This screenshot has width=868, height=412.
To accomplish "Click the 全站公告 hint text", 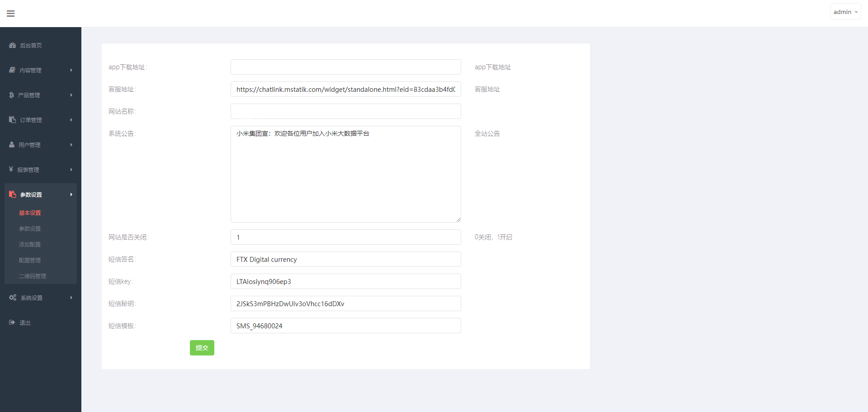I will pyautogui.click(x=487, y=133).
